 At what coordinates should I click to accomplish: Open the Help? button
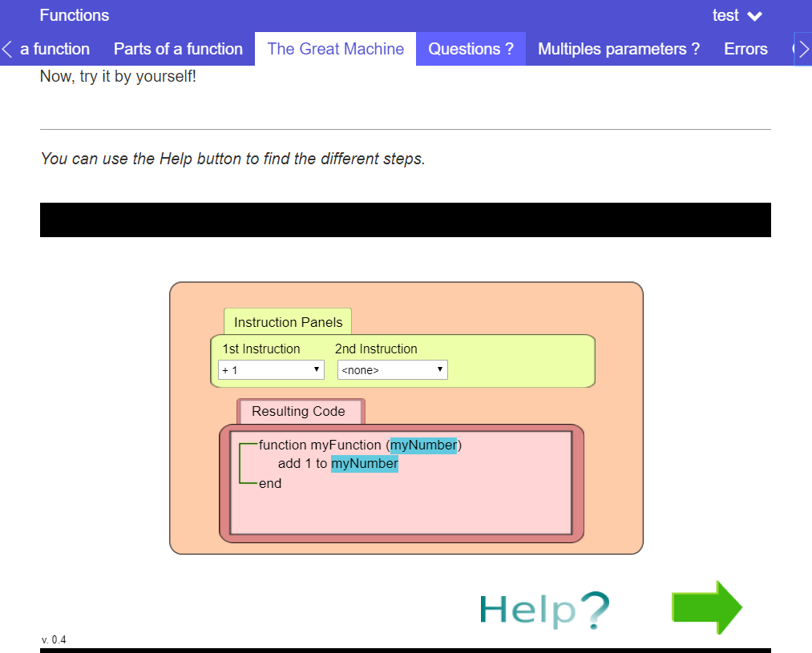pyautogui.click(x=544, y=610)
